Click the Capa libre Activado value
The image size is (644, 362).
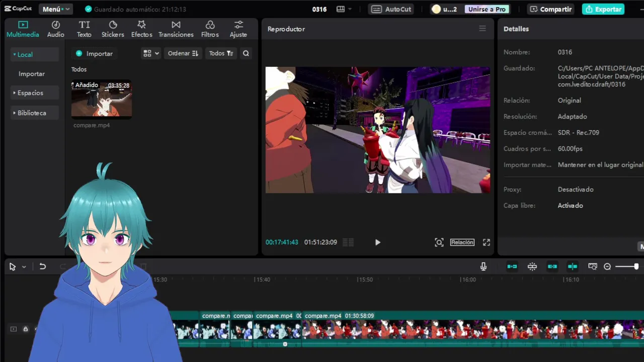[x=571, y=206]
